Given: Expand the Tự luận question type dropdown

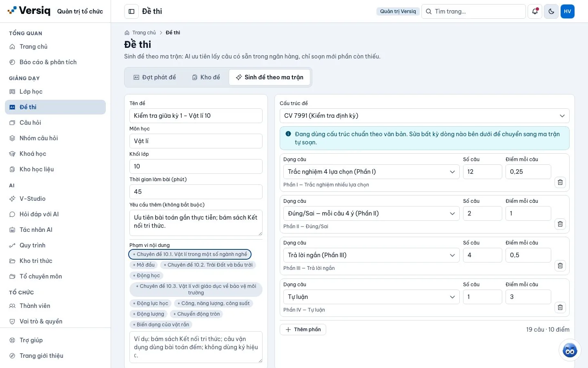Looking at the screenshot, I should point(372,297).
